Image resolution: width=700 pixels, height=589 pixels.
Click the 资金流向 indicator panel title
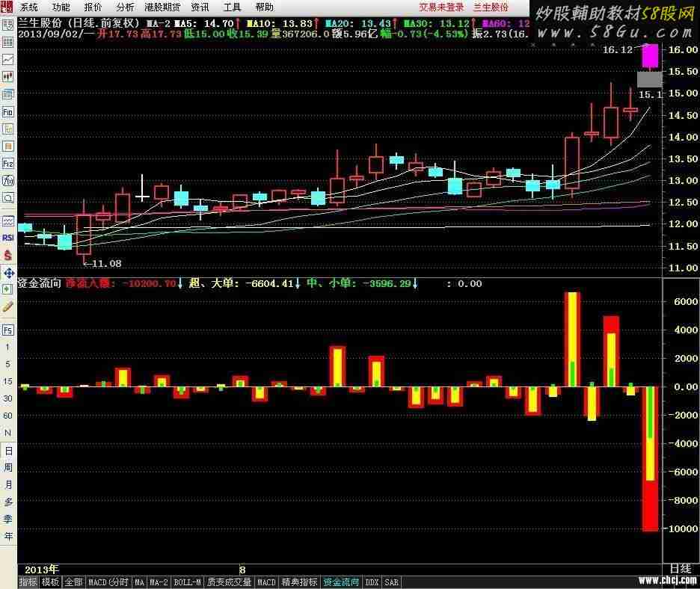point(40,283)
